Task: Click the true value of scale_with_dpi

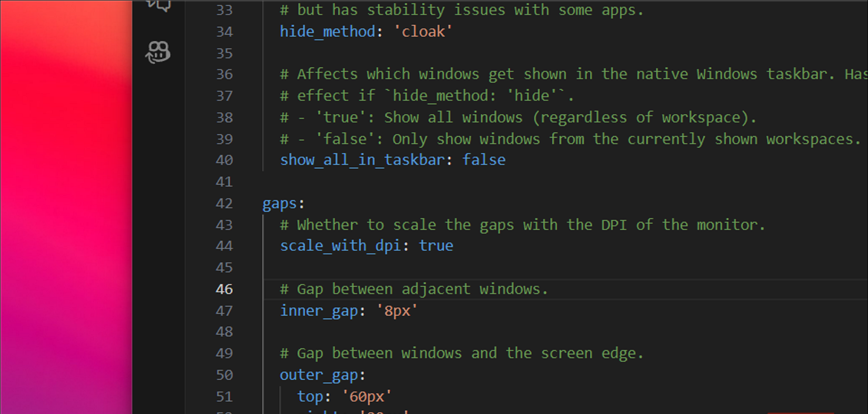Action: 436,246
